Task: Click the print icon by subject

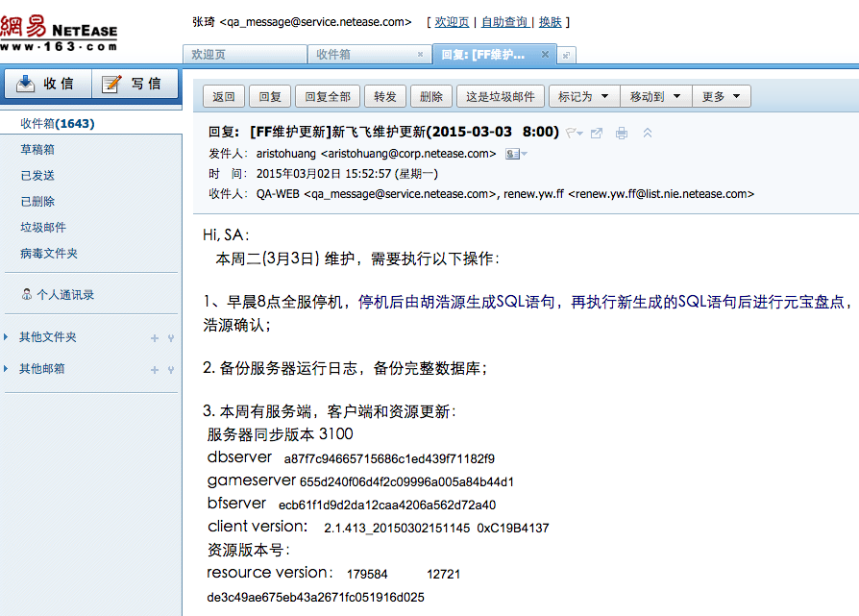Action: coord(622,133)
